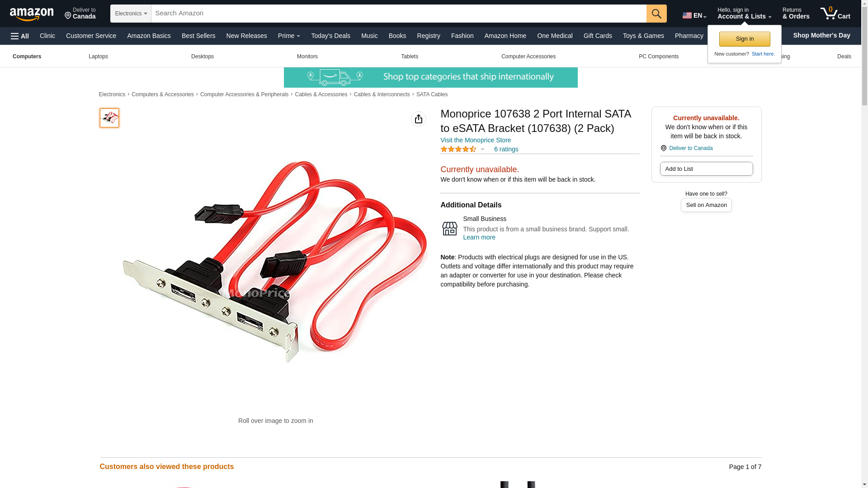Click the search magnifier button
This screenshot has width=868, height=488.
click(656, 14)
